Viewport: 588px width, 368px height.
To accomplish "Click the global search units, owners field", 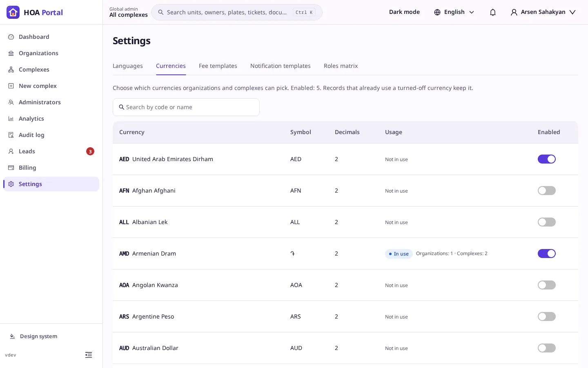I will click(x=237, y=12).
